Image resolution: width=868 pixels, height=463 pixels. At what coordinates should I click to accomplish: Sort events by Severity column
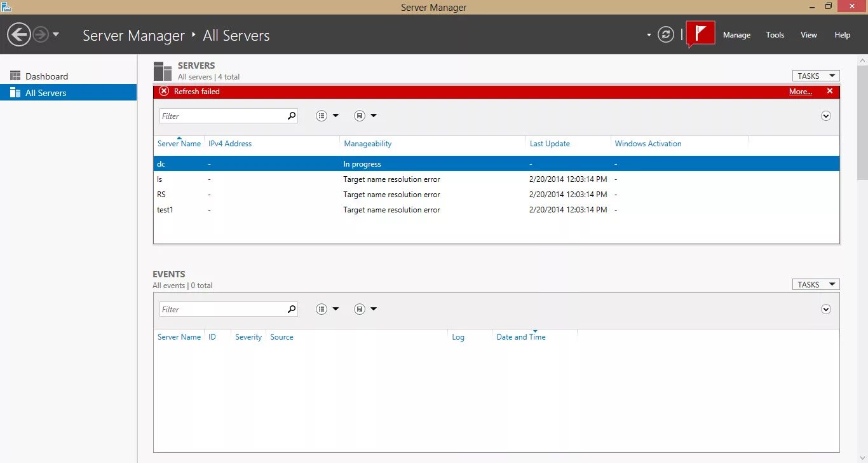coord(248,337)
